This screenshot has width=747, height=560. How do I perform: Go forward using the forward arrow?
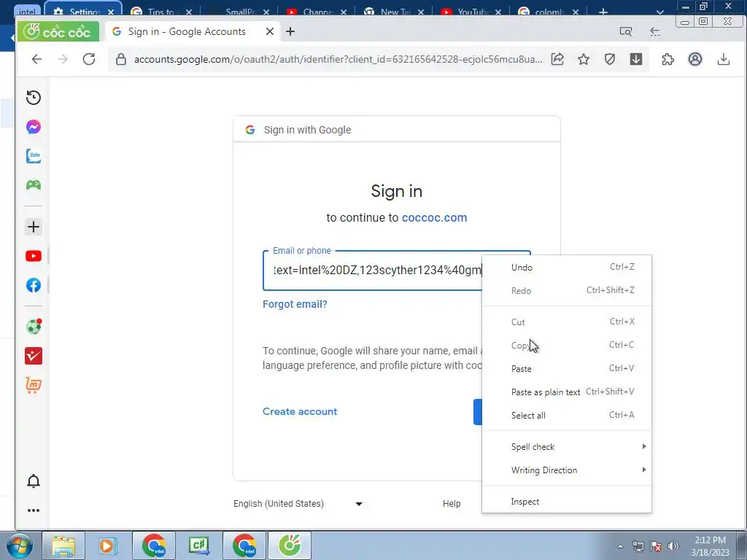coord(63,59)
